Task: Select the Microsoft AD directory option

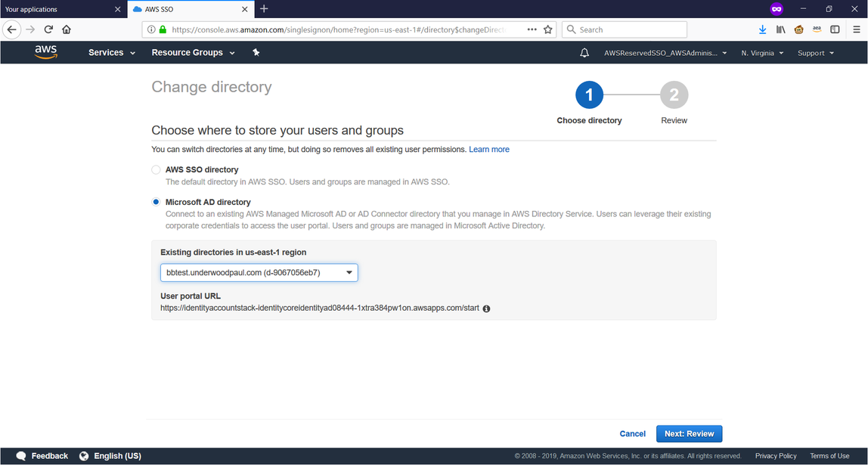Action: click(156, 202)
